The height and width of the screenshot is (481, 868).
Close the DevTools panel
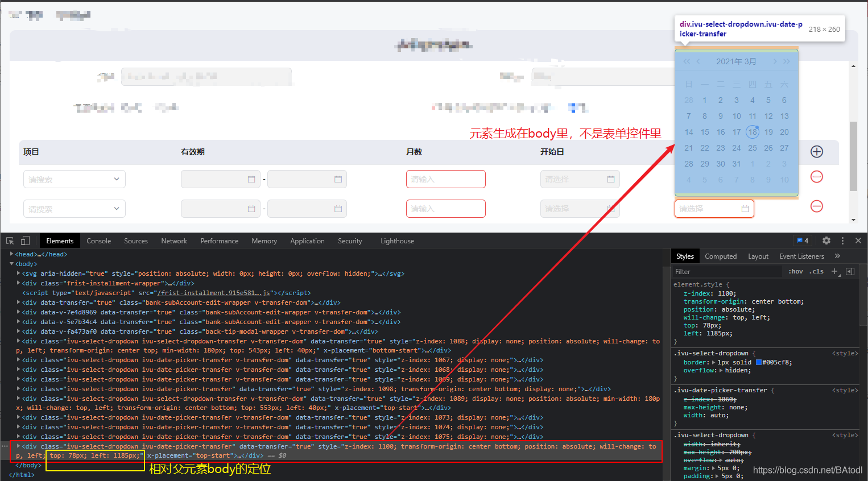coord(858,240)
